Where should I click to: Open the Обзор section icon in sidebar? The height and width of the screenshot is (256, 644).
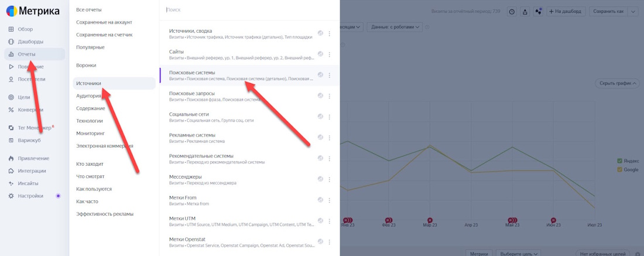(11, 29)
